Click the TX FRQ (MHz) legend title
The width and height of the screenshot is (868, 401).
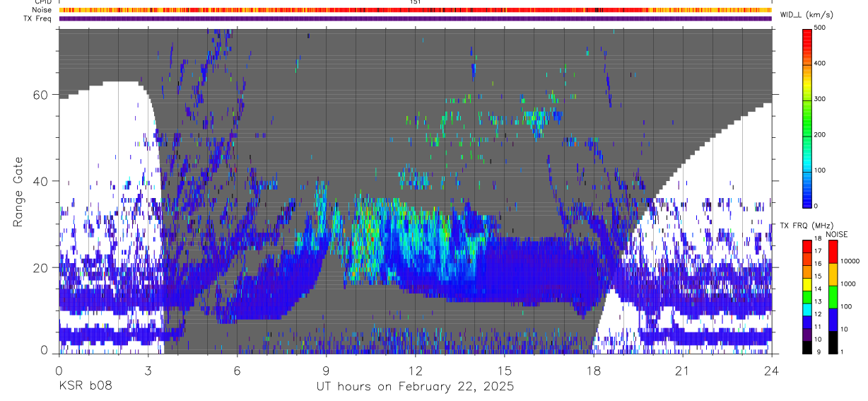click(809, 226)
